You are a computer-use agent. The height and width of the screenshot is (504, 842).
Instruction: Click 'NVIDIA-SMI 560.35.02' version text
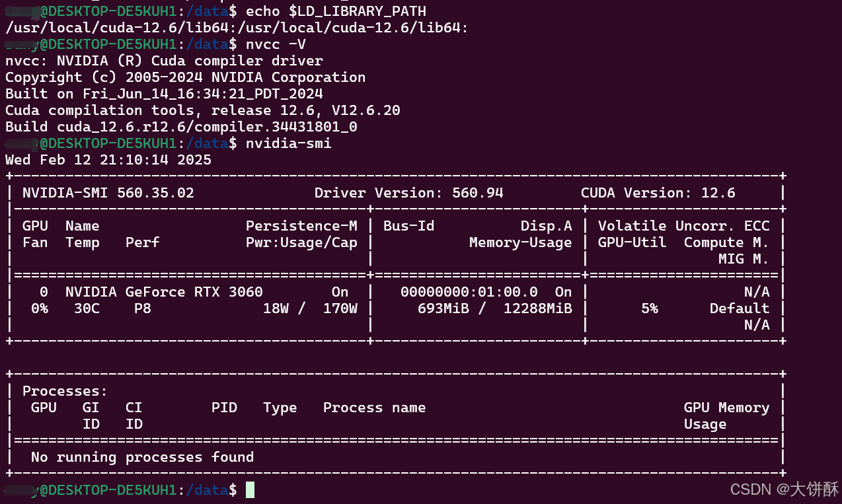tap(108, 193)
